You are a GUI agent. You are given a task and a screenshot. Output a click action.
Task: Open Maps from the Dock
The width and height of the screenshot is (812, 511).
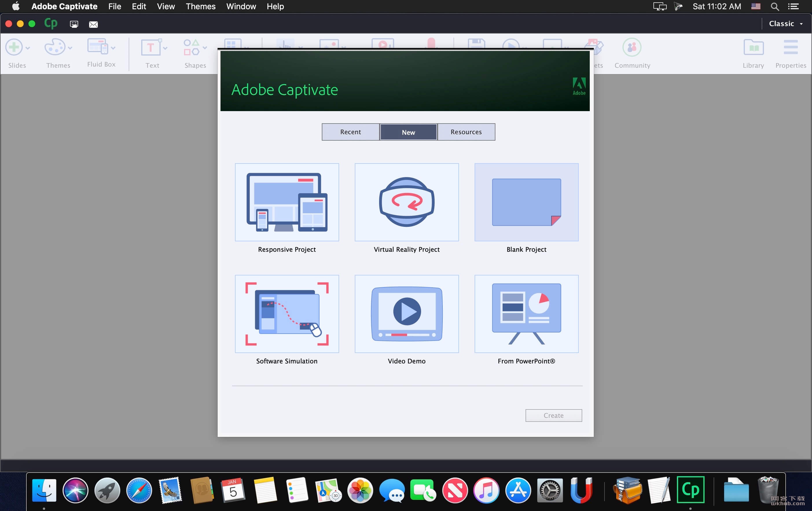[328, 490]
